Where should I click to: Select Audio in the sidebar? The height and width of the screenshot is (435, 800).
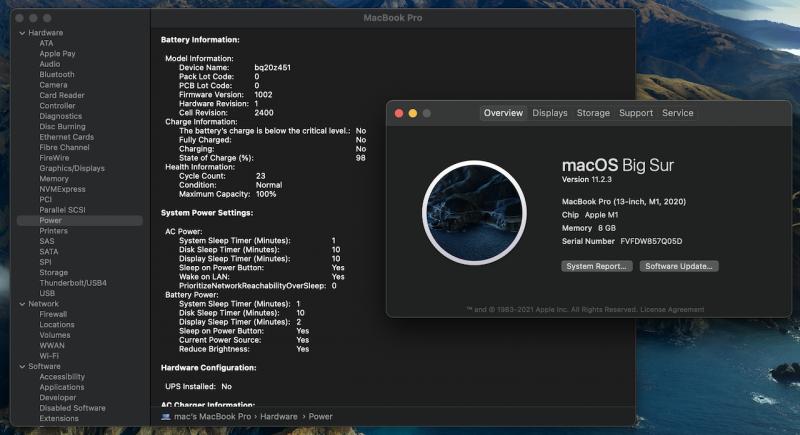coord(49,64)
